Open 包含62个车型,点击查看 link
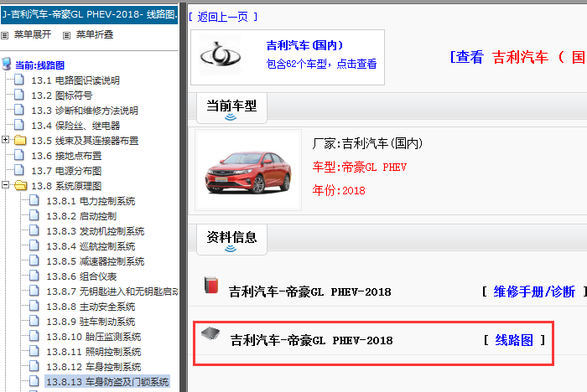Viewport: 587px width, 392px height. [321, 64]
